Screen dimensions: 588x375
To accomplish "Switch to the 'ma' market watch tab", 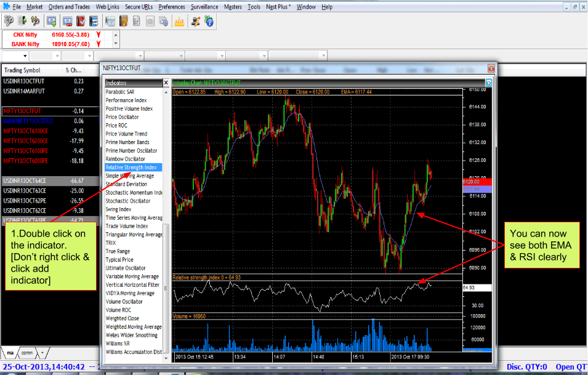I will pyautogui.click(x=10, y=352).
